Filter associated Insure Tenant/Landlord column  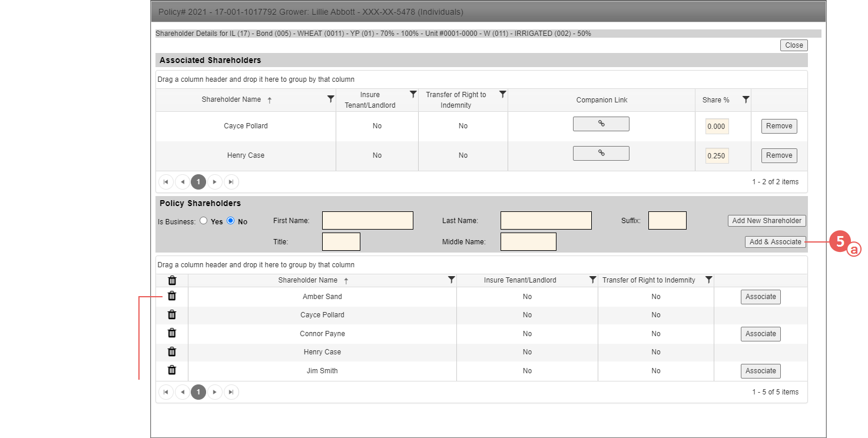point(413,94)
